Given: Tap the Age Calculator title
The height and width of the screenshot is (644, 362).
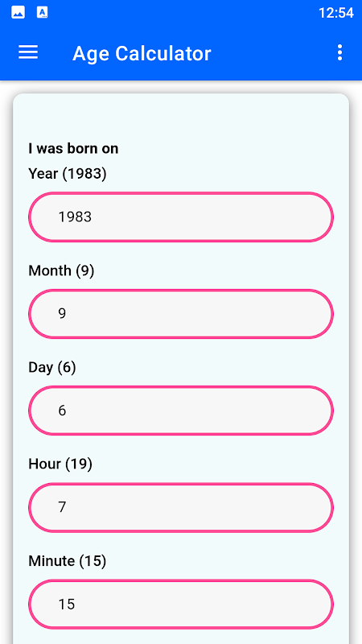Looking at the screenshot, I should [x=142, y=53].
